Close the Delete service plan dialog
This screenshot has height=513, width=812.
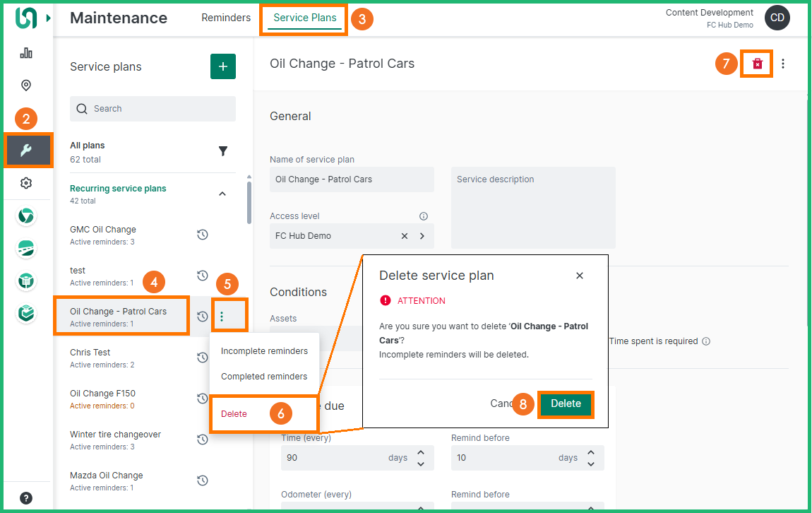pos(580,276)
